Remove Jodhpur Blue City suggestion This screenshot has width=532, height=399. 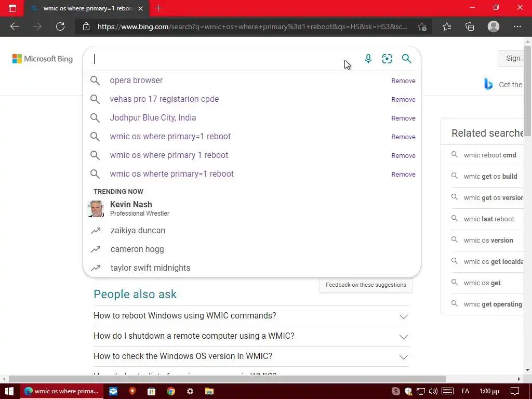[x=403, y=118]
